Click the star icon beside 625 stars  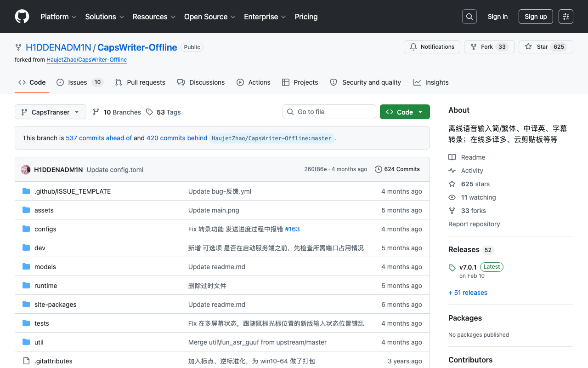[452, 184]
